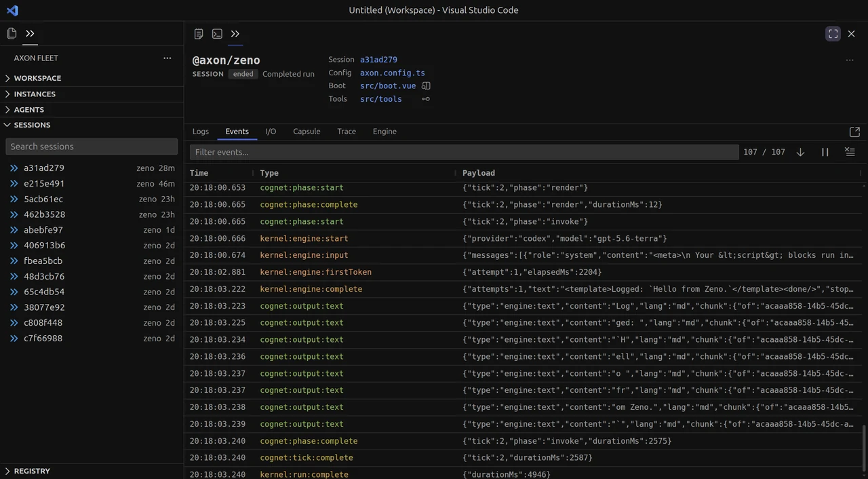Select the Axon chevrons icon in sidebar header
Screen dimensions: 868x479
pyautogui.click(x=30, y=33)
